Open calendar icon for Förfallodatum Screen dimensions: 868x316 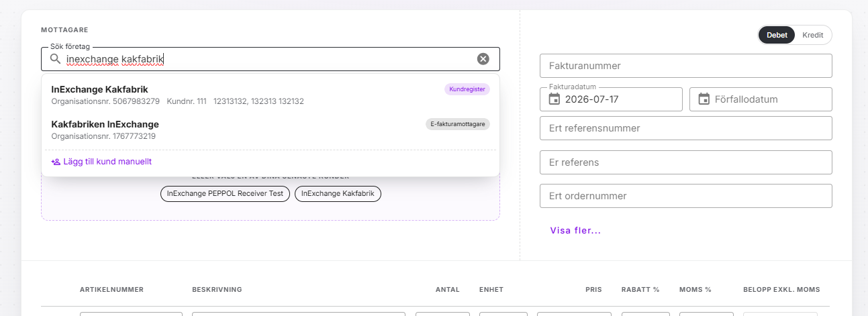(x=704, y=99)
